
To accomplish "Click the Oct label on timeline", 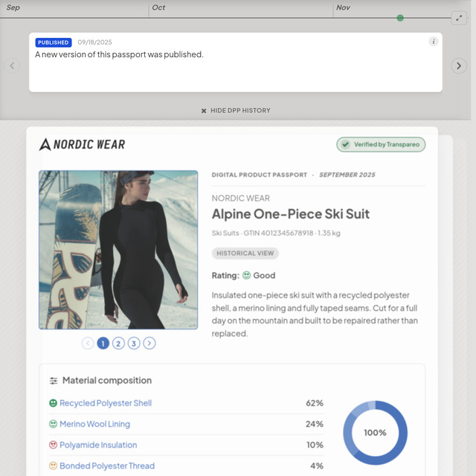I will click(158, 7).
